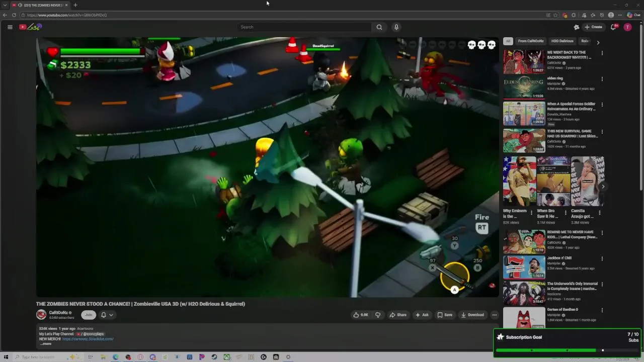Click the magnifier search button
Viewport: 644px width, 362px height.
(x=379, y=27)
